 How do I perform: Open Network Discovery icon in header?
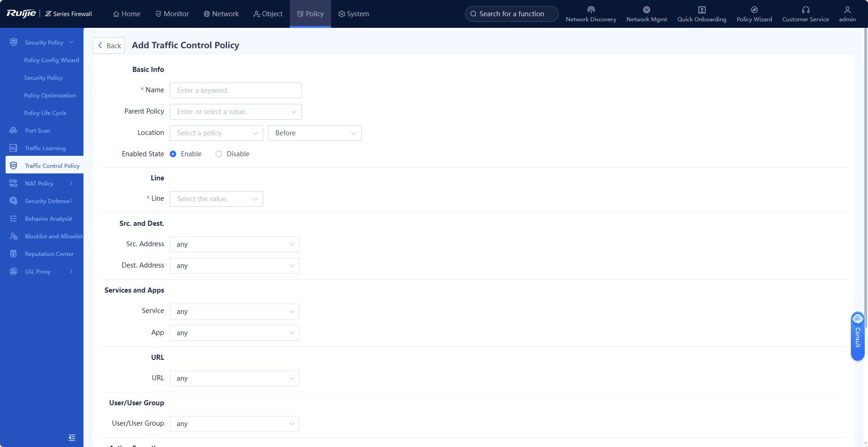591,10
